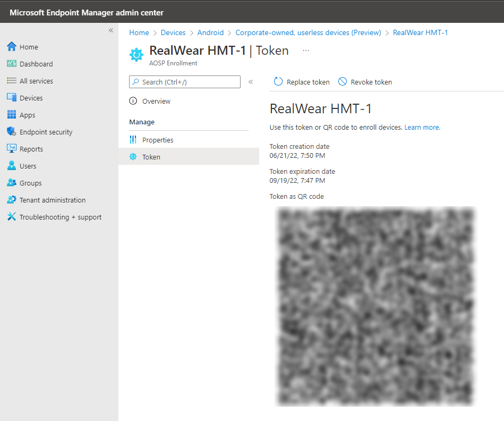This screenshot has height=421, width=504.
Task: Click the Dashboard chart icon
Action: (x=12, y=63)
